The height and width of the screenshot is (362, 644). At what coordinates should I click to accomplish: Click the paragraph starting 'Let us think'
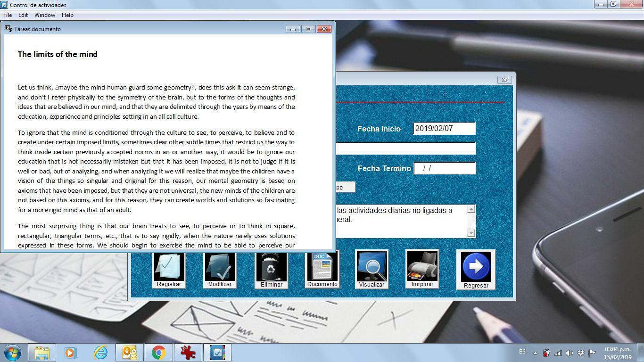156,102
